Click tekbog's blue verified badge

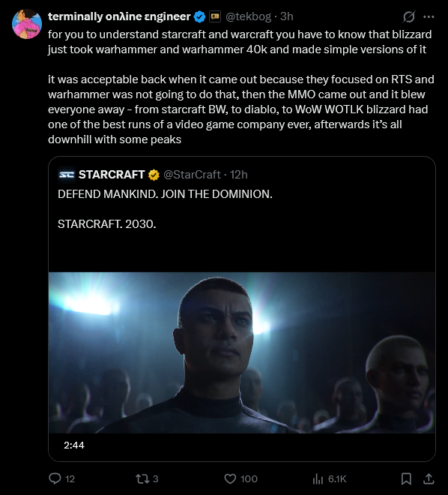click(x=199, y=16)
